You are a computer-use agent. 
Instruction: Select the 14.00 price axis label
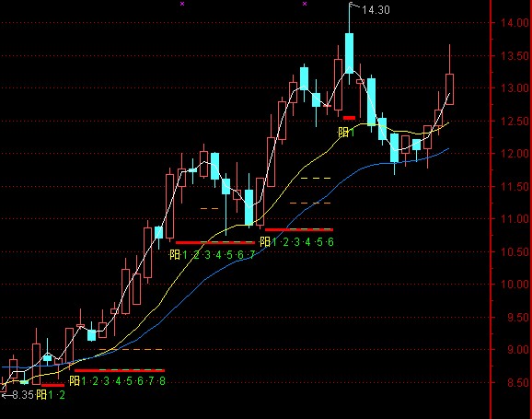515,23
